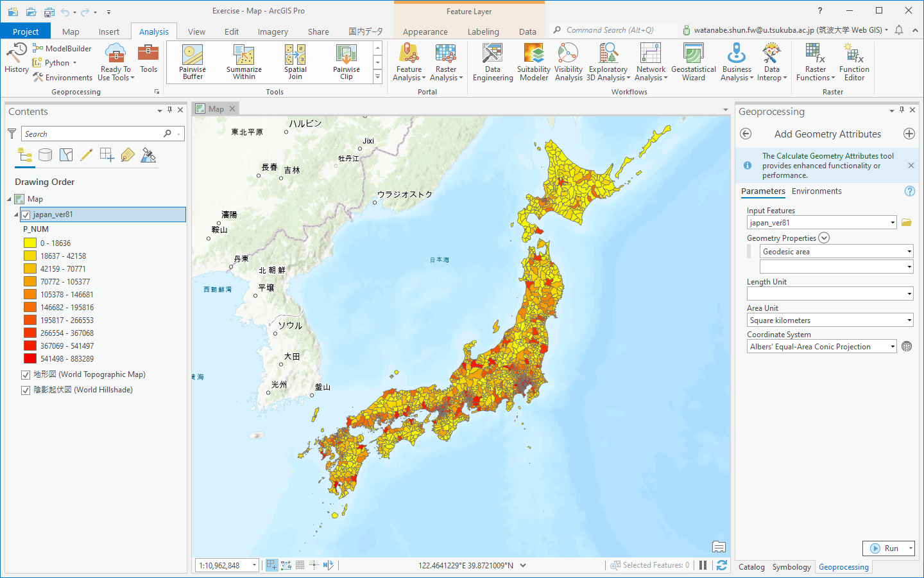924x578 pixels.
Task: Refresh the map view
Action: [x=722, y=565]
